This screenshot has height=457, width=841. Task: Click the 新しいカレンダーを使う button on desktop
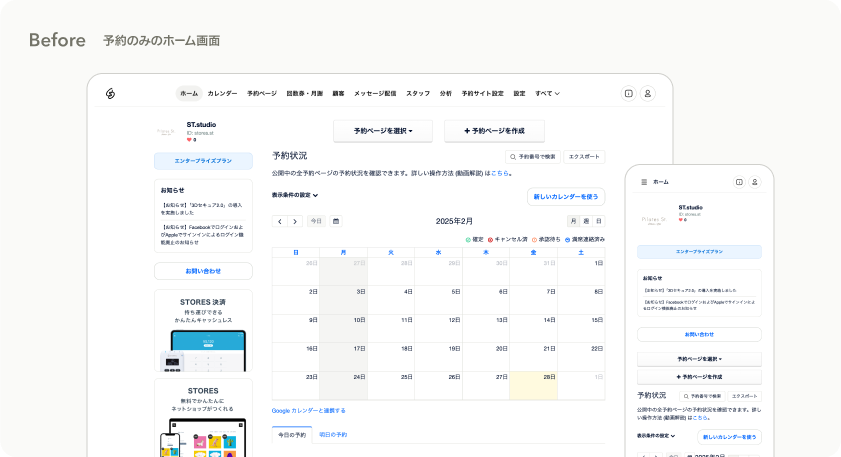566,197
